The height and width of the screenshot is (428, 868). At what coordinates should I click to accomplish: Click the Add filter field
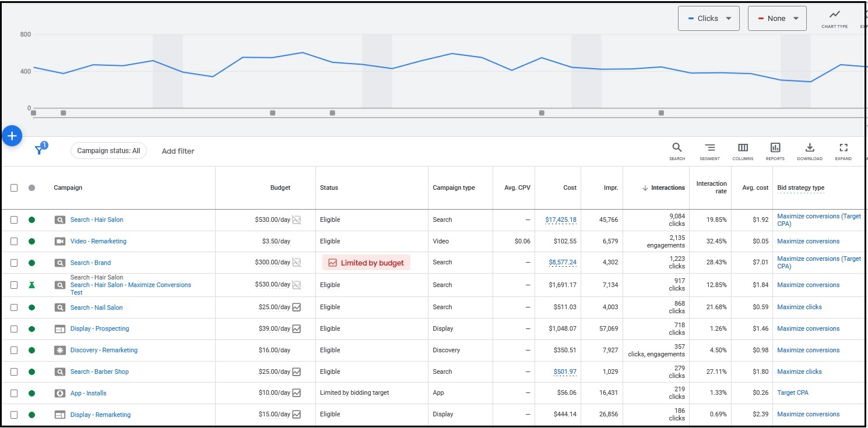[x=178, y=151]
